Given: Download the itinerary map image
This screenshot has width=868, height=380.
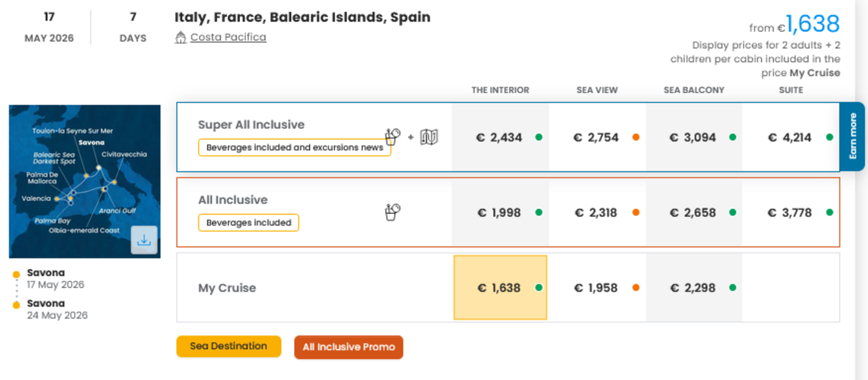Looking at the screenshot, I should [144, 240].
